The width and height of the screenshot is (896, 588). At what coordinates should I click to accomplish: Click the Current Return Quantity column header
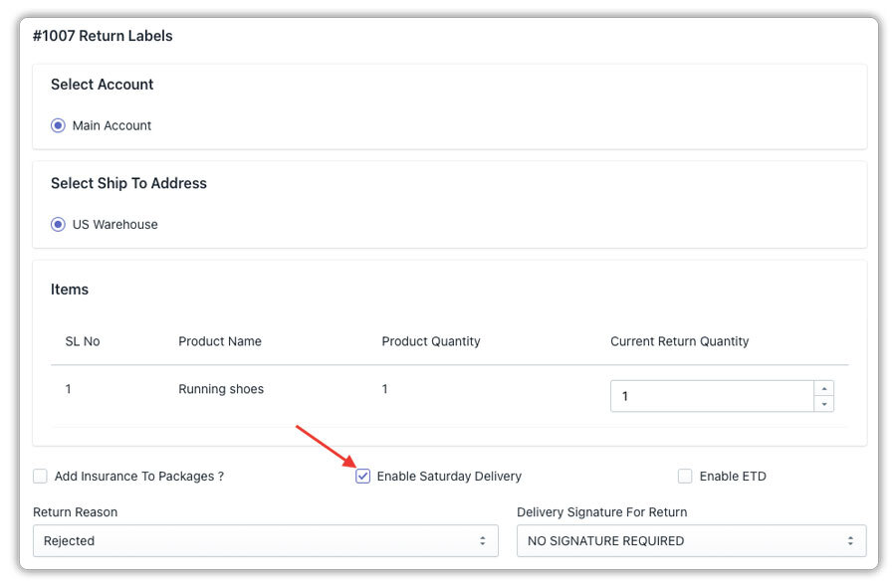[679, 341]
